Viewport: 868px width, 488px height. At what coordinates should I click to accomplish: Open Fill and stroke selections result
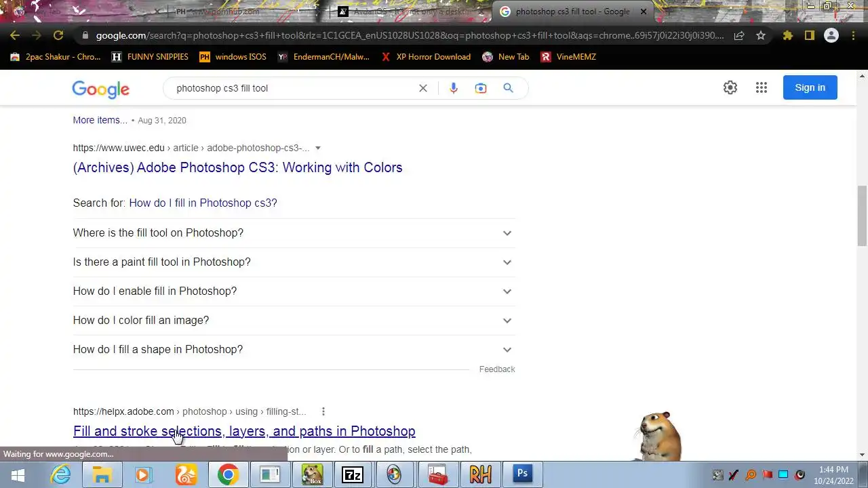(x=244, y=431)
